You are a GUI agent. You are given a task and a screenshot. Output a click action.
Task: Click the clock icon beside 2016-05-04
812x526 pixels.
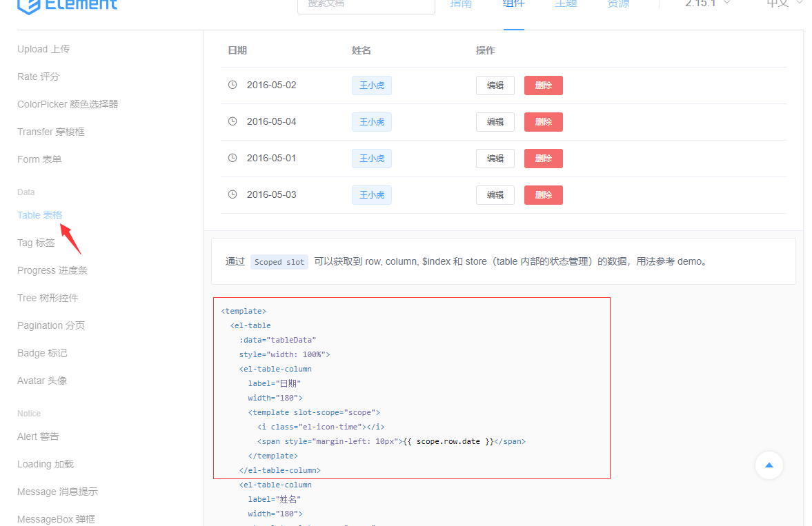[x=232, y=121]
